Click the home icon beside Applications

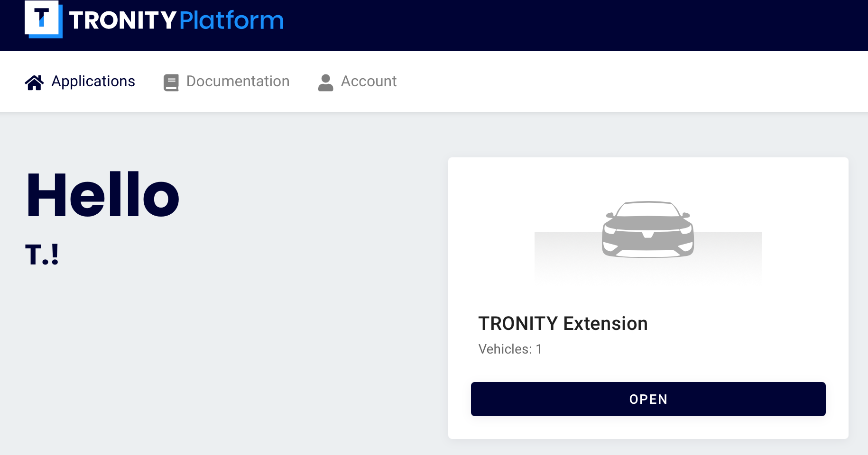(34, 82)
